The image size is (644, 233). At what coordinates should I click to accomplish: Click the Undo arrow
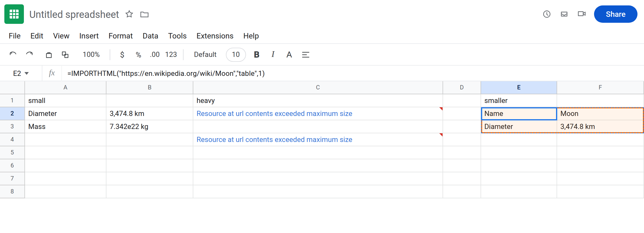point(13,54)
